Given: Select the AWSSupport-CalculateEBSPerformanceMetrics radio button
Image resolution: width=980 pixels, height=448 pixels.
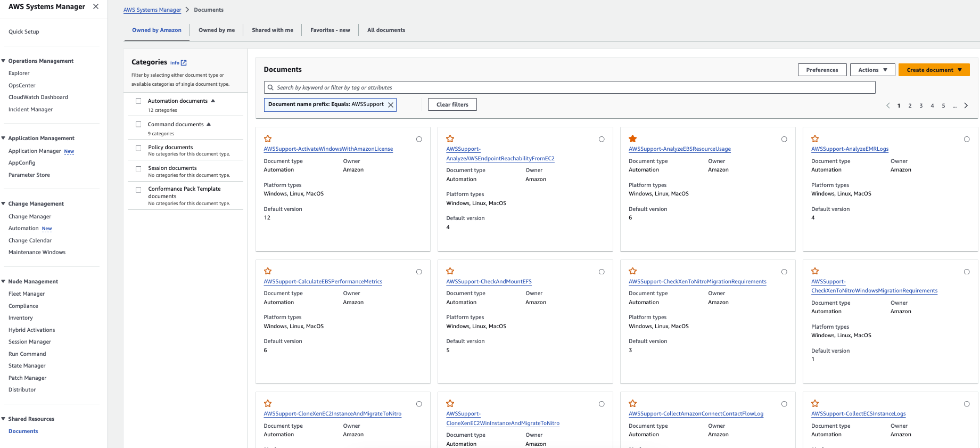Looking at the screenshot, I should (x=419, y=272).
